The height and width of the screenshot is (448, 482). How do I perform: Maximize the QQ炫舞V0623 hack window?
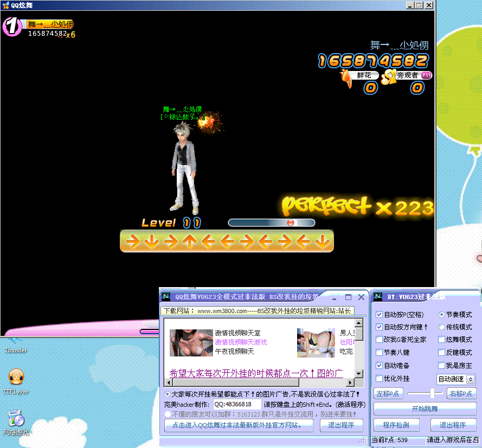[x=348, y=297]
